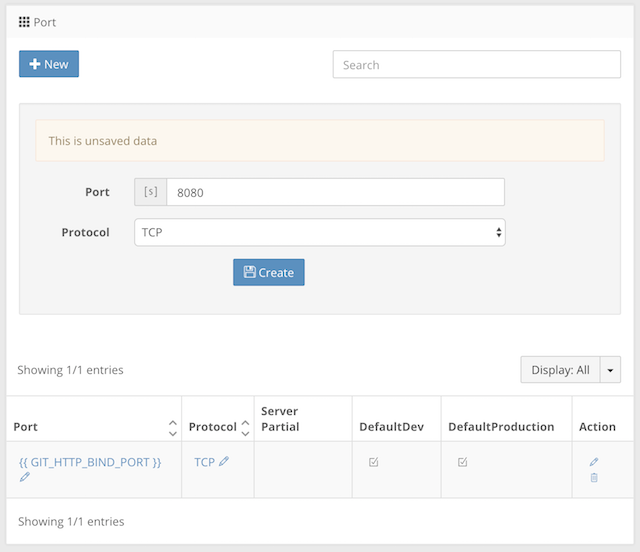
Task: Open the {{ GIT_HTTP_BIND_PORT }} link
Action: 90,462
